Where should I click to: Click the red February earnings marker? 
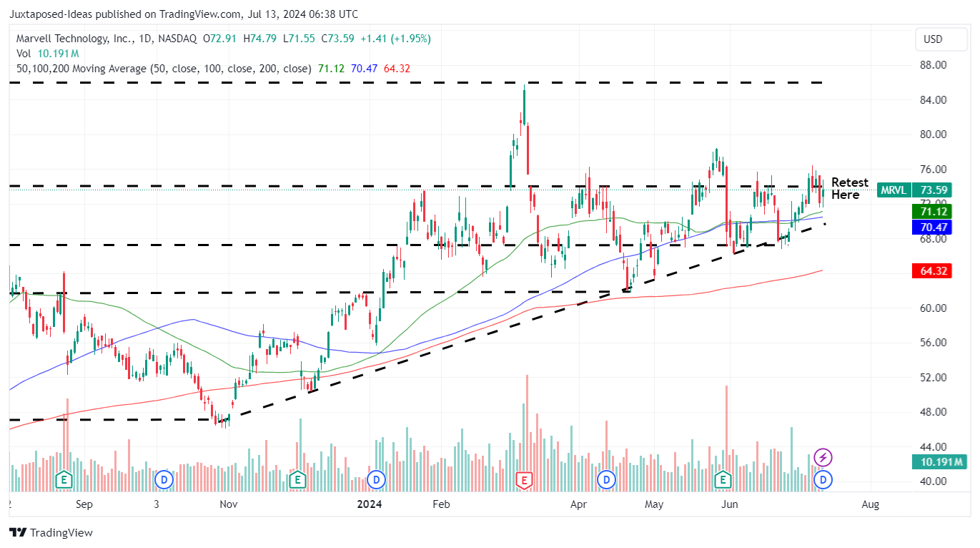[525, 480]
